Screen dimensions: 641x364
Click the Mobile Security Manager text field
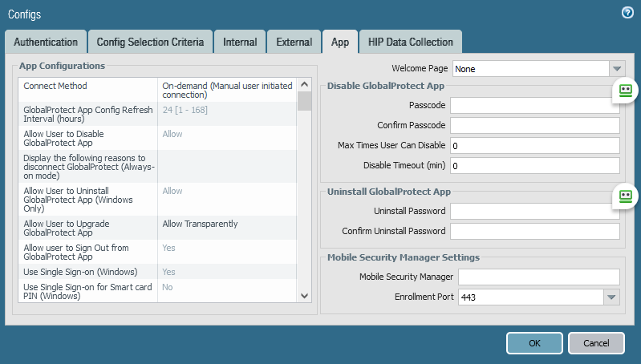coord(538,277)
